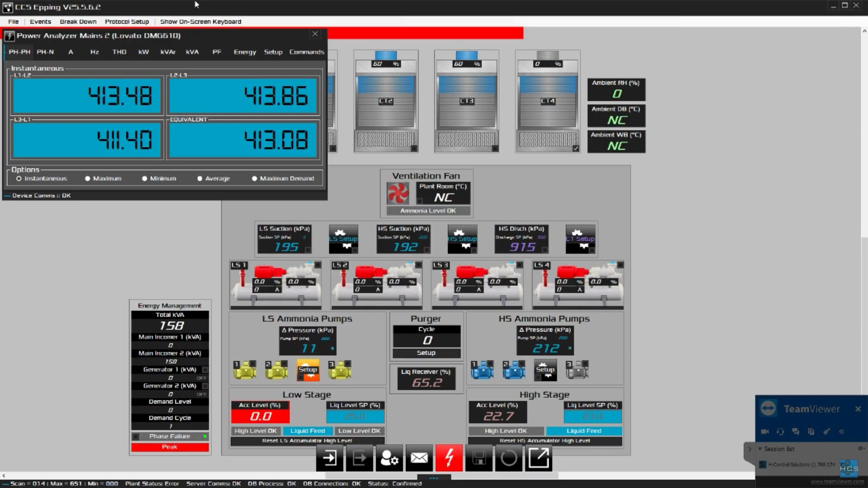Open dark Setup icon for HS Ammonia Pumps

(x=545, y=370)
